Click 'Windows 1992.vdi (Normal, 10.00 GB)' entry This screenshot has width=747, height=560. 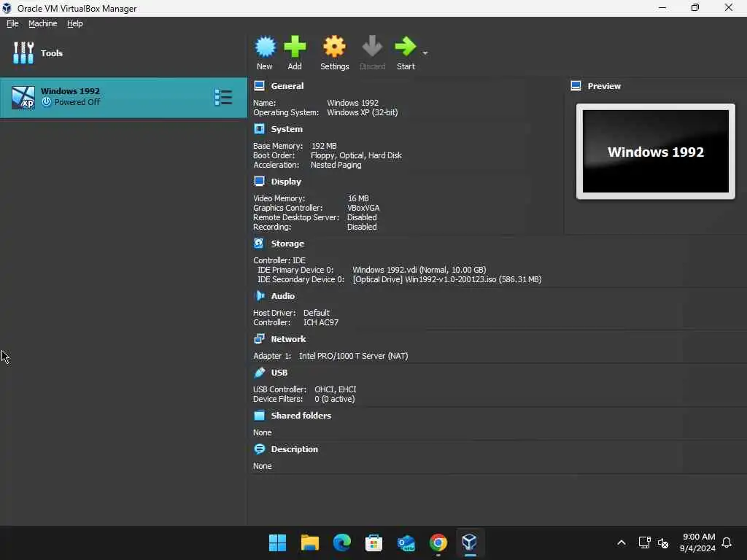[419, 270]
